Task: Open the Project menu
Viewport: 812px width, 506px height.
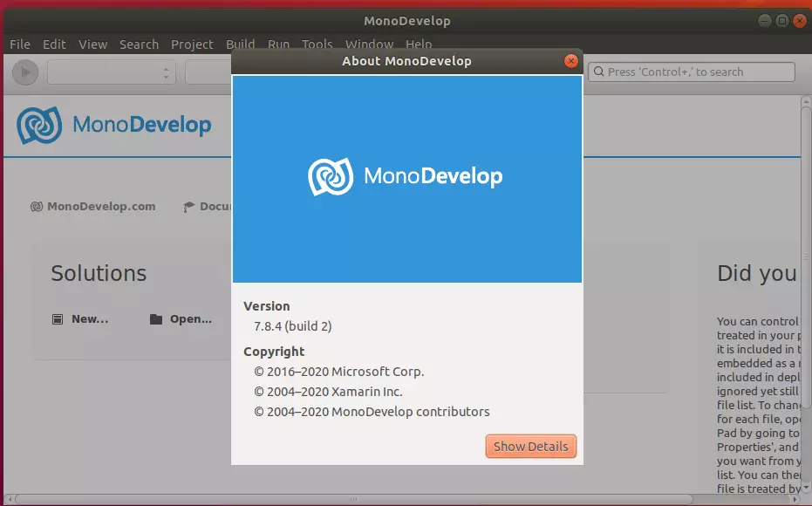Action: click(x=192, y=44)
